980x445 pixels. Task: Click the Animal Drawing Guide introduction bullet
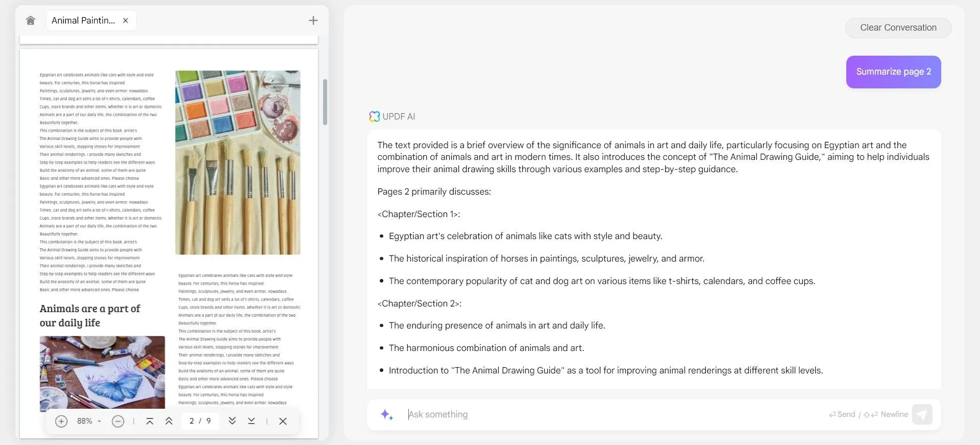point(605,370)
